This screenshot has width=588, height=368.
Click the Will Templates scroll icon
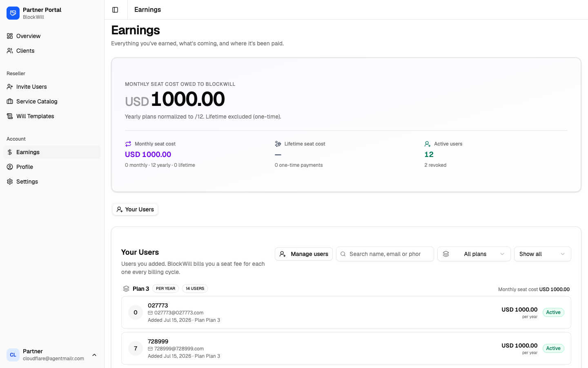pos(10,116)
